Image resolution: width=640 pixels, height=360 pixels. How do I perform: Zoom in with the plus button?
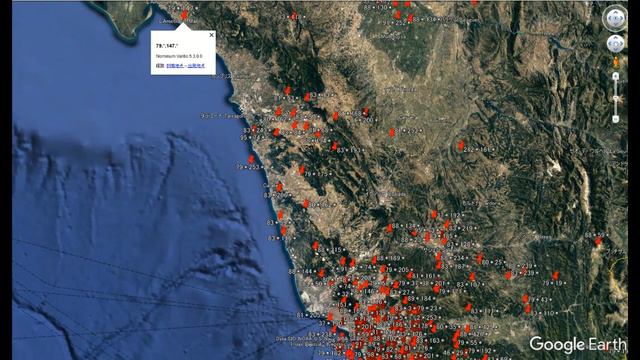click(x=616, y=76)
